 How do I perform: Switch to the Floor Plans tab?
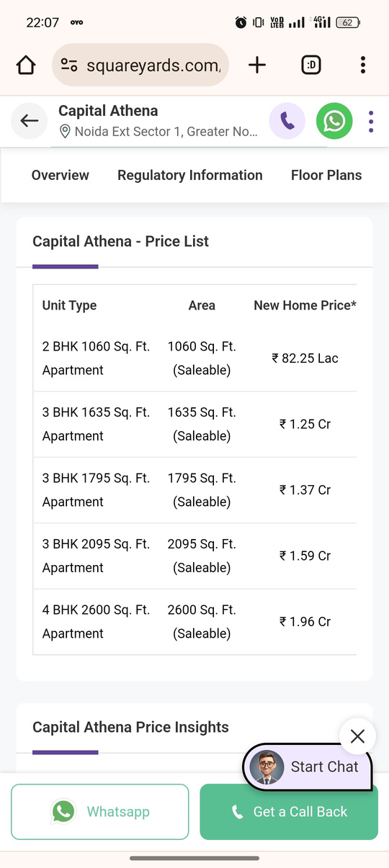326,175
